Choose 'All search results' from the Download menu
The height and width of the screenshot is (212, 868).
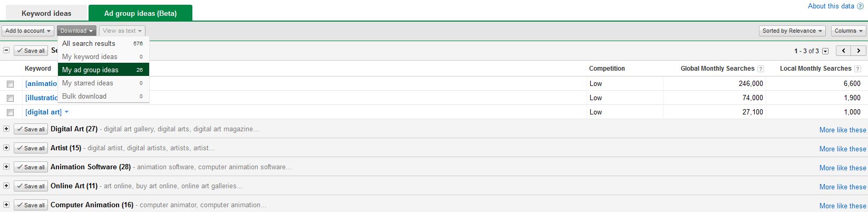tap(89, 43)
